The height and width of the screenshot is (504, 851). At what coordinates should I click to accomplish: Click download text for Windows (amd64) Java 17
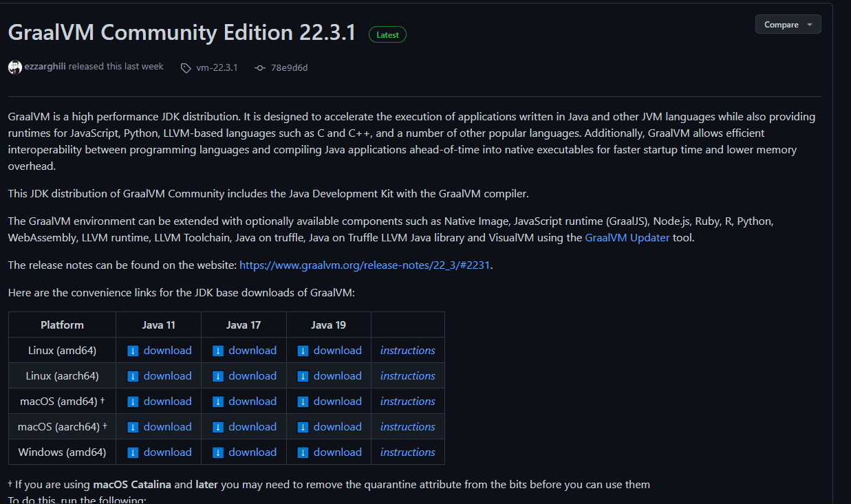point(252,452)
